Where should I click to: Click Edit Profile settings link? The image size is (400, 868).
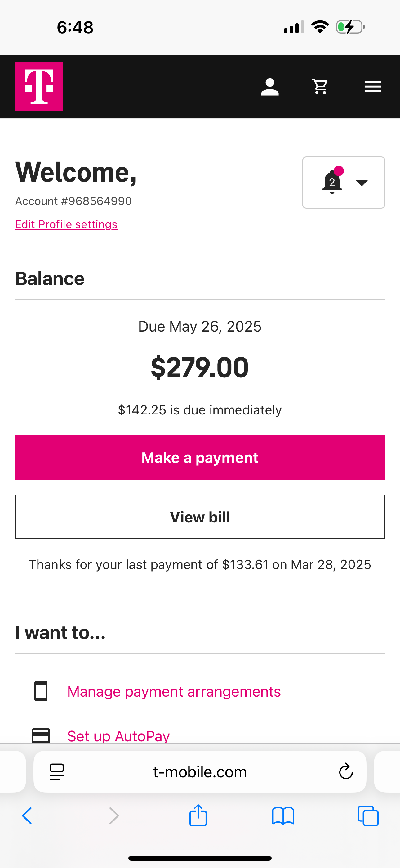pos(66,224)
